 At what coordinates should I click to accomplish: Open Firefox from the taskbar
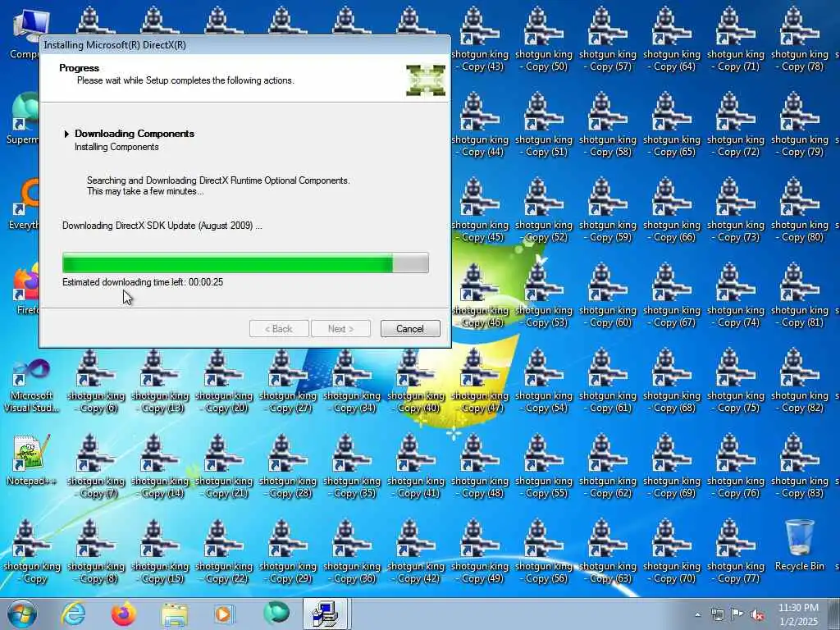coord(124,614)
